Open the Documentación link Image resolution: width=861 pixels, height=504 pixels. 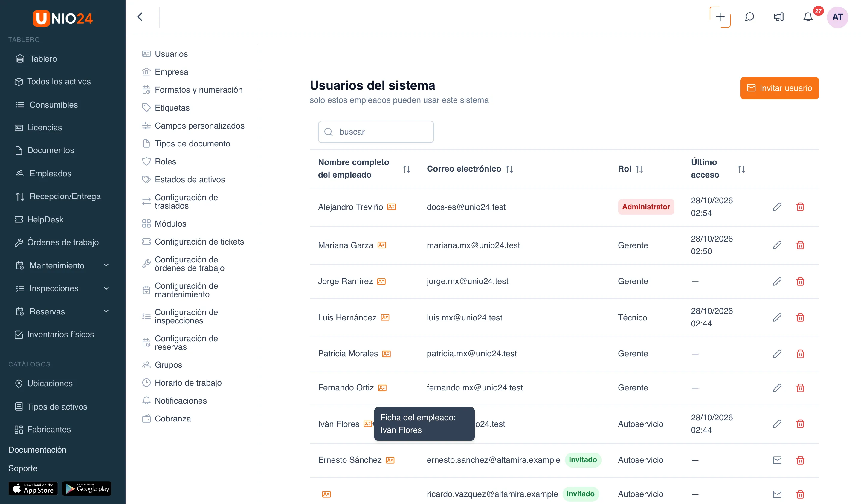pyautogui.click(x=37, y=450)
